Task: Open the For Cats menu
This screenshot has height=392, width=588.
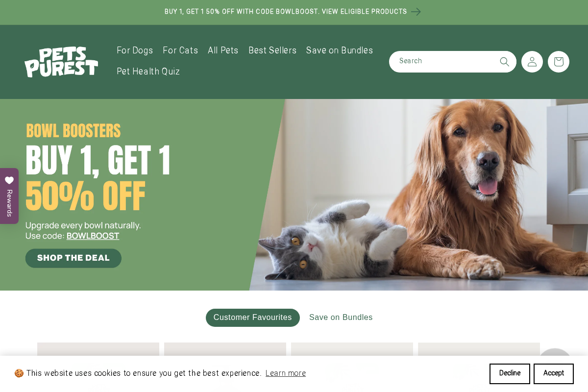Action: 180,50
